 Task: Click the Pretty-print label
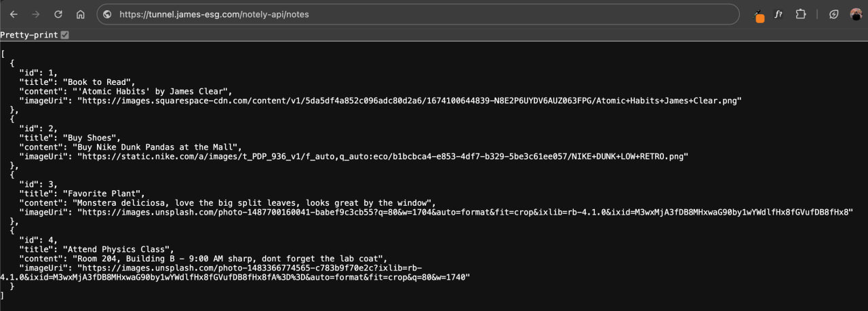29,35
